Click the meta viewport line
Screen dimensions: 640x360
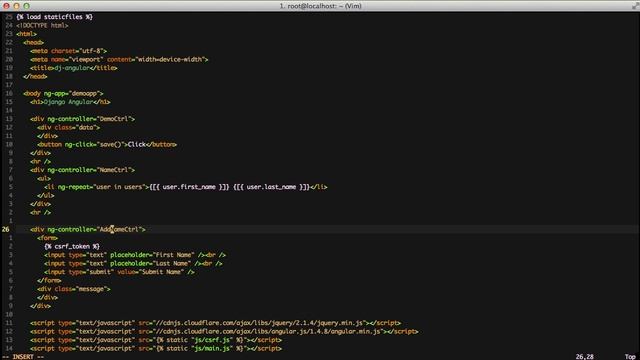click(x=119, y=59)
